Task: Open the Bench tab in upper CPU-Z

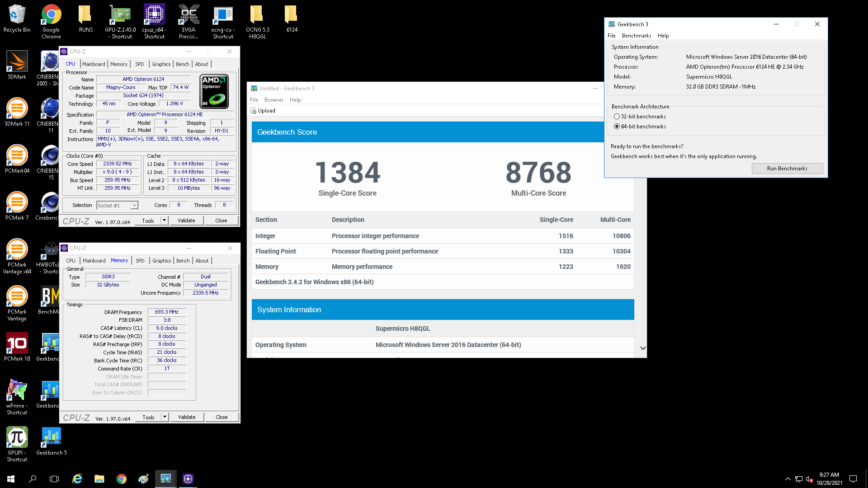Action: click(183, 64)
